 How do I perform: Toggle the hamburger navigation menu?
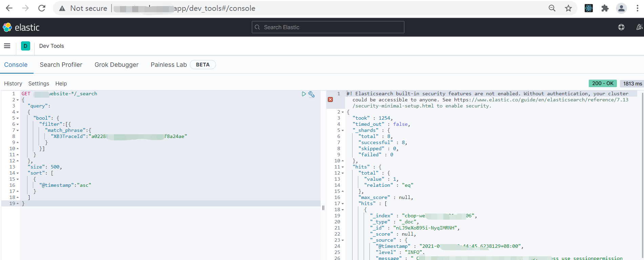click(x=7, y=46)
